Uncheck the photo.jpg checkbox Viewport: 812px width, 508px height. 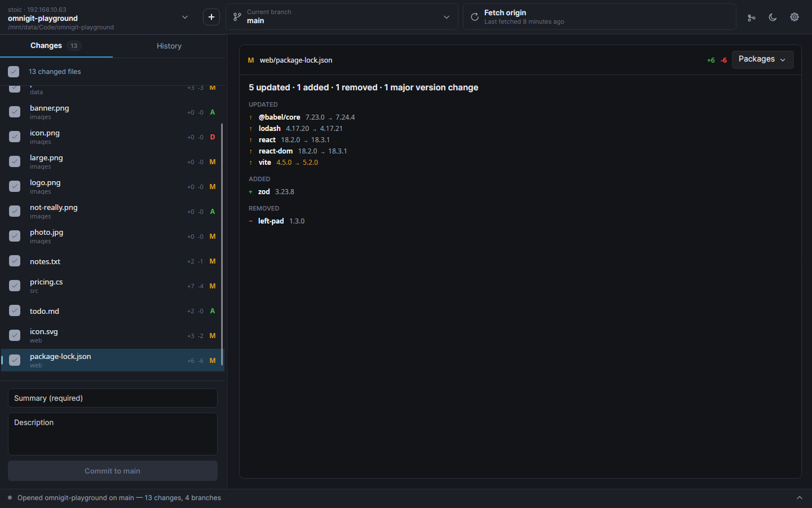(15, 236)
